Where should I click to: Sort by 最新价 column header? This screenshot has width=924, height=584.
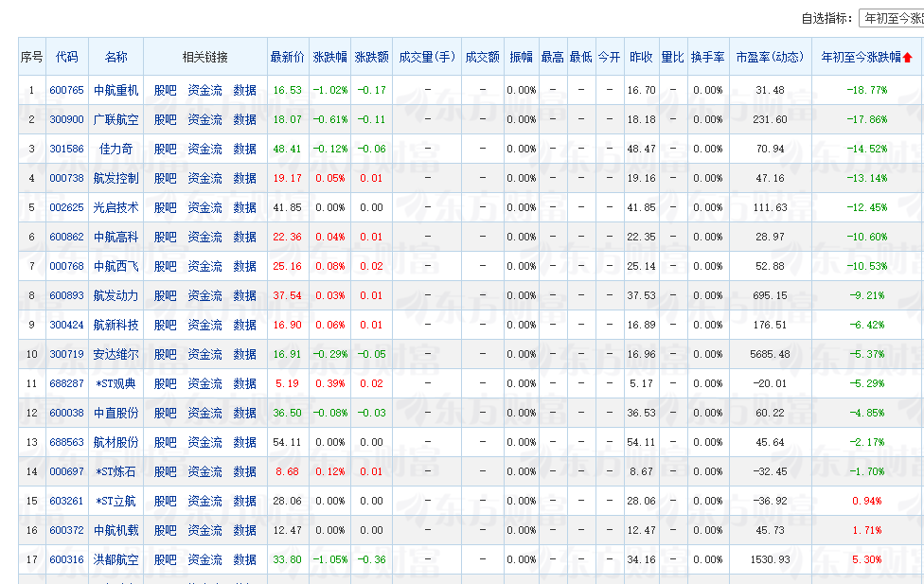(x=288, y=57)
